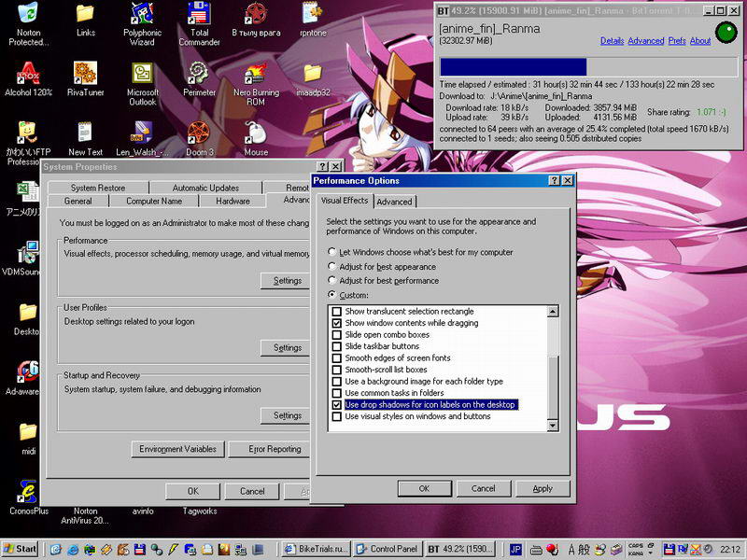This screenshot has height=560, width=747.
Task: Open Microsoft Outlook desktop icon
Action: coord(143,73)
